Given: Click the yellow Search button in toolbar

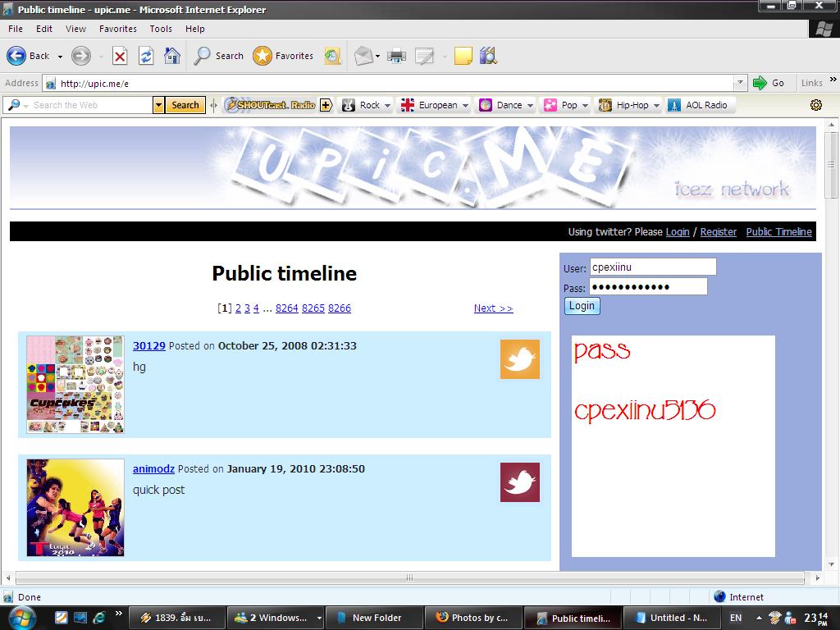Looking at the screenshot, I should click(x=185, y=105).
